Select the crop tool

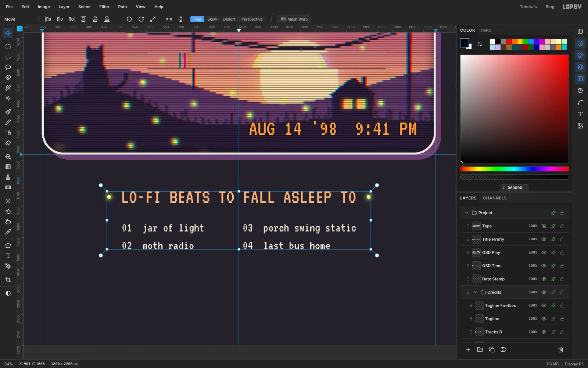click(x=8, y=280)
